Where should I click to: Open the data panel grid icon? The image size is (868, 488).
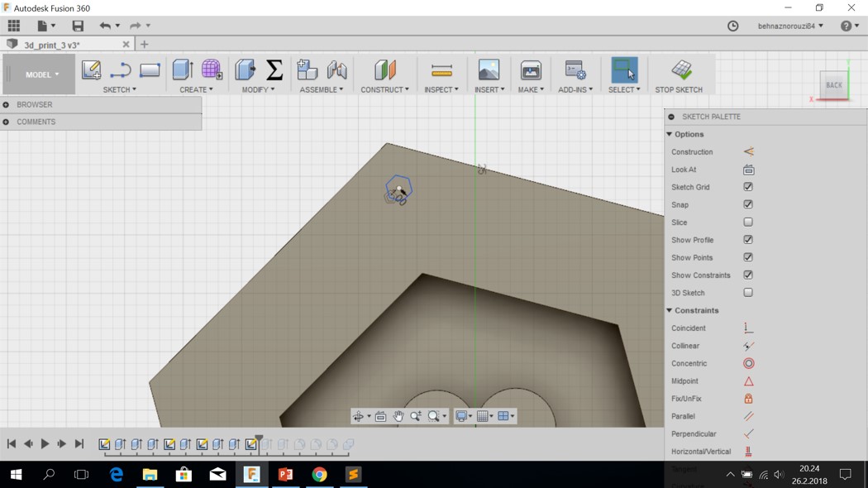point(14,26)
